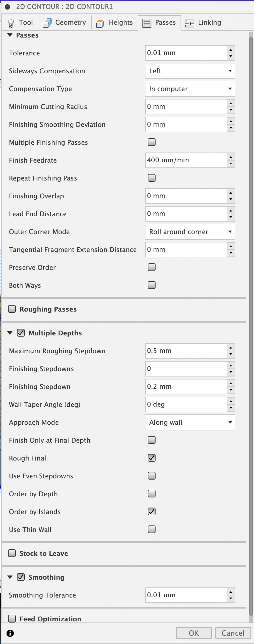Collapse the Multiple Depths section triangle
The width and height of the screenshot is (254, 644).
point(10,333)
